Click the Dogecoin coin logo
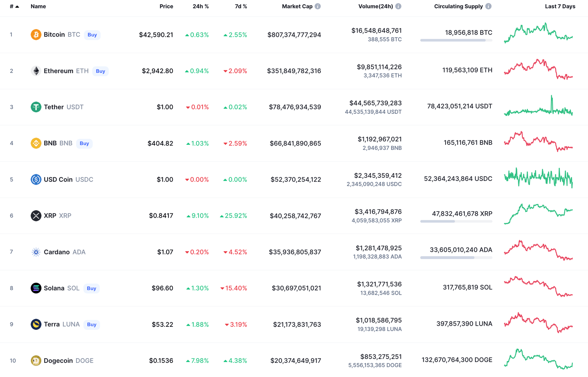The image size is (588, 377). pos(36,361)
